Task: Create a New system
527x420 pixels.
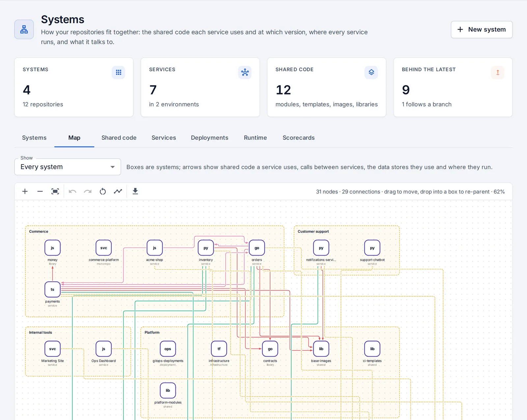Action: (x=482, y=30)
